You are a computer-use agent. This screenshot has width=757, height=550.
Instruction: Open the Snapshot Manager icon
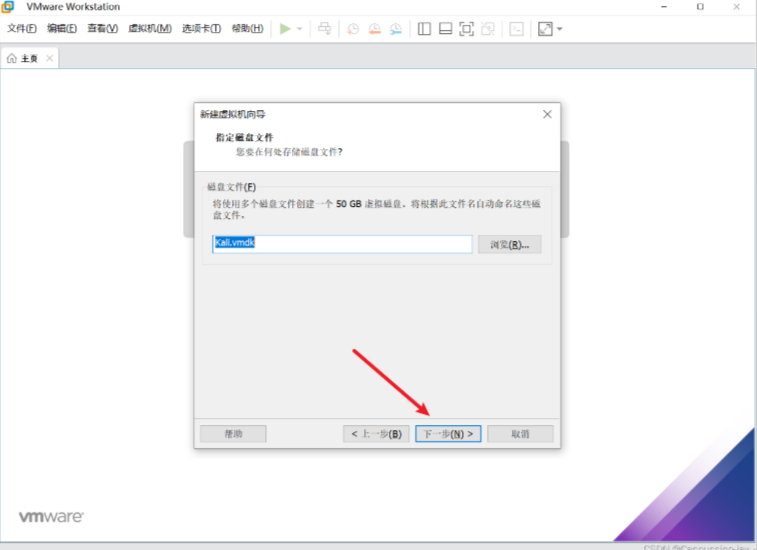coord(396,29)
